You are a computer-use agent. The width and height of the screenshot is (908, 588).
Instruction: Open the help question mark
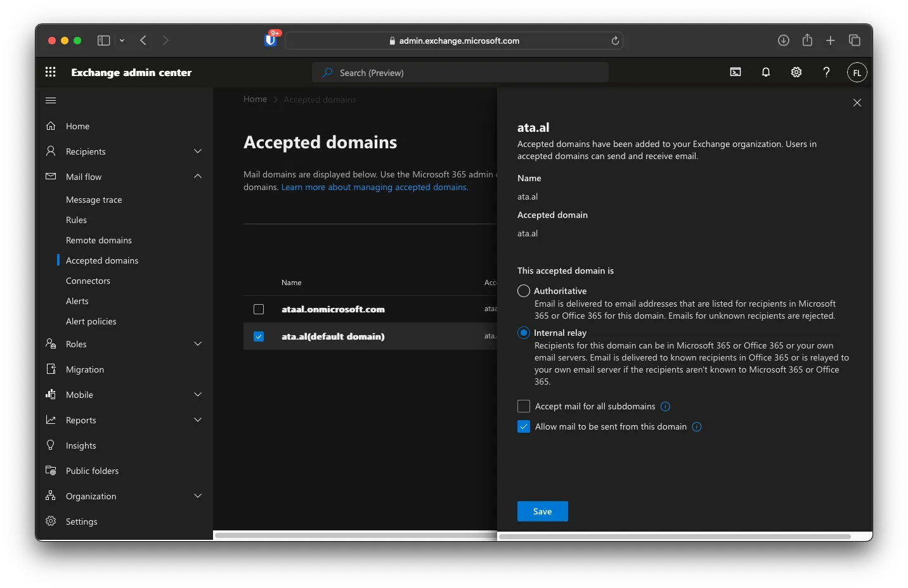pos(826,72)
